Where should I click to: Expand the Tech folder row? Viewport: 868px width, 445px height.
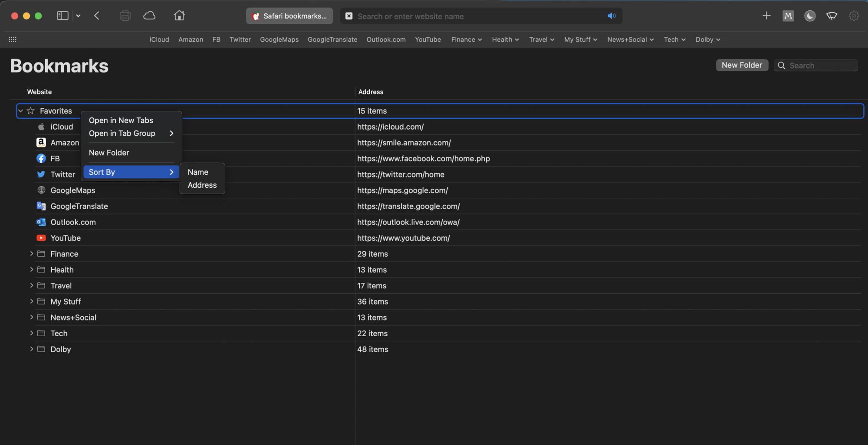32,333
